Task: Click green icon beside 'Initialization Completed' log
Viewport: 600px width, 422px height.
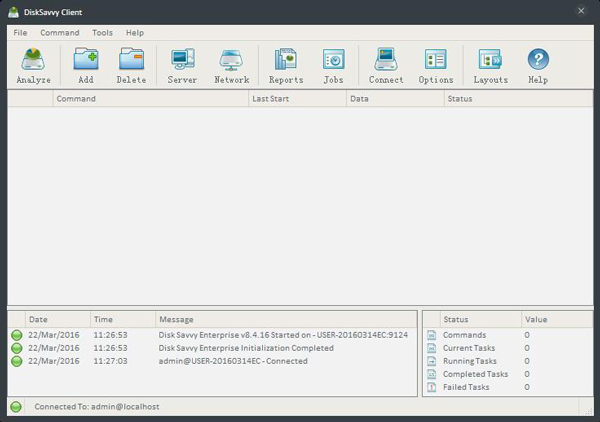Action: click(x=16, y=348)
